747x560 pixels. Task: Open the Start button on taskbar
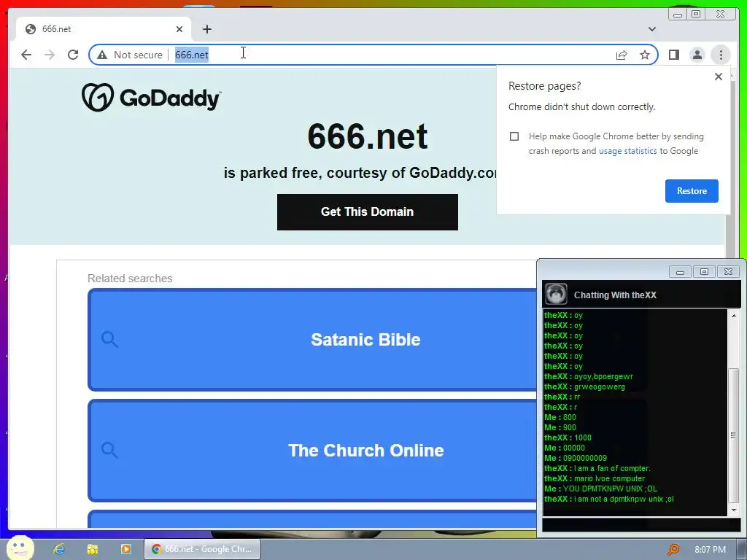[20, 548]
